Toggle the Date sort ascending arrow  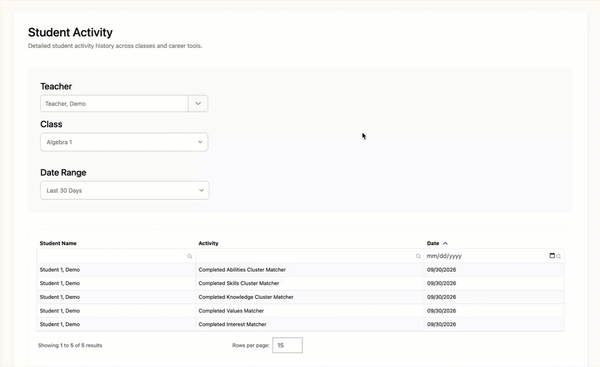[445, 243]
